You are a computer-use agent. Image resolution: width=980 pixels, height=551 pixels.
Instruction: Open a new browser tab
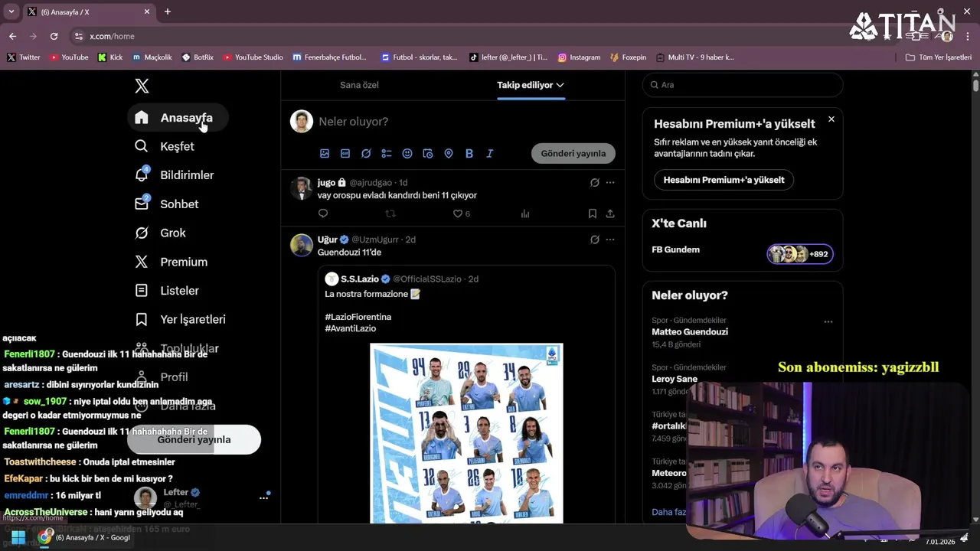pos(167,11)
